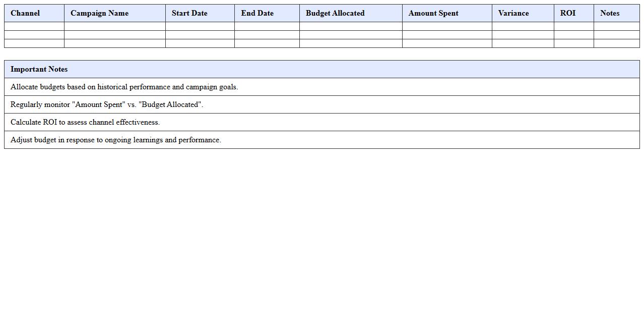Click the 'Adjust budget in response' note
The width and height of the screenshot is (644, 328).
pyautogui.click(x=116, y=140)
